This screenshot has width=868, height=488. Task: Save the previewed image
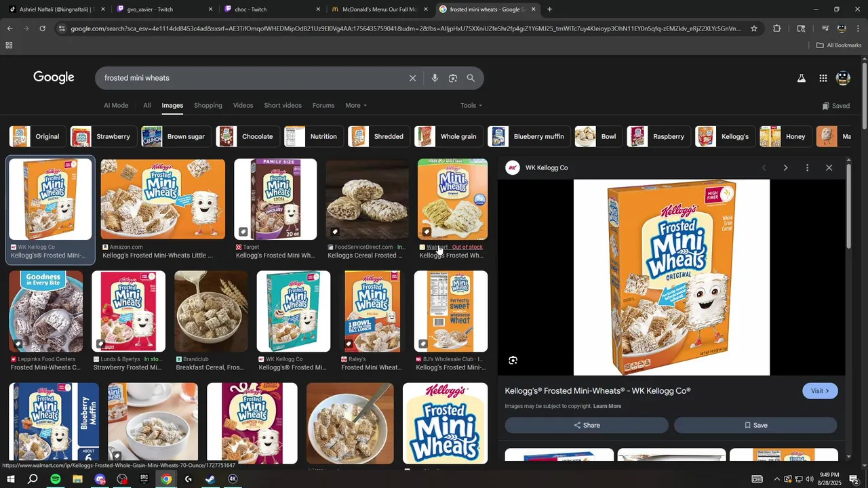coord(755,425)
